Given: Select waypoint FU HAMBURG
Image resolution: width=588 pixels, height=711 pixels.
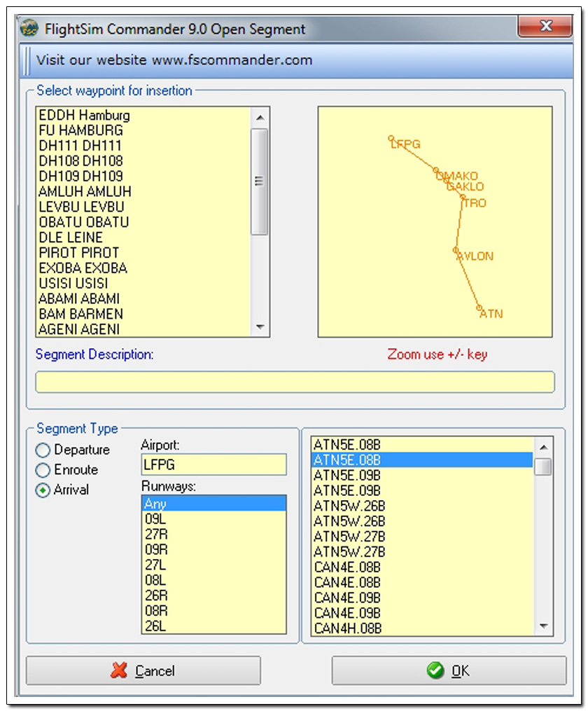Looking at the screenshot, I should point(143,130).
